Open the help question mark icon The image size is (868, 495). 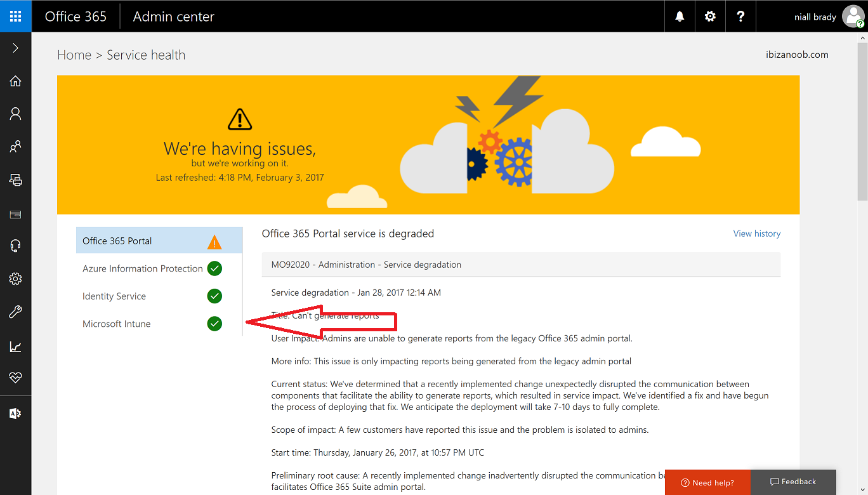tap(740, 16)
